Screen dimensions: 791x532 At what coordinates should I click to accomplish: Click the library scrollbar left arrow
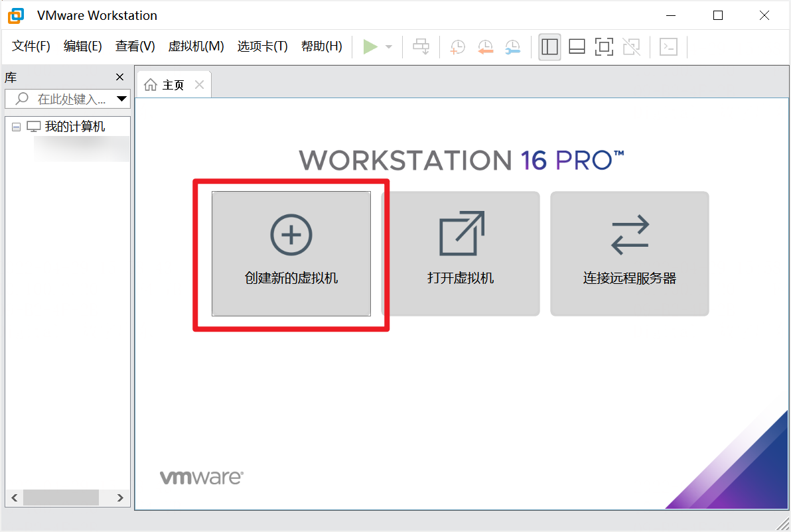point(14,498)
